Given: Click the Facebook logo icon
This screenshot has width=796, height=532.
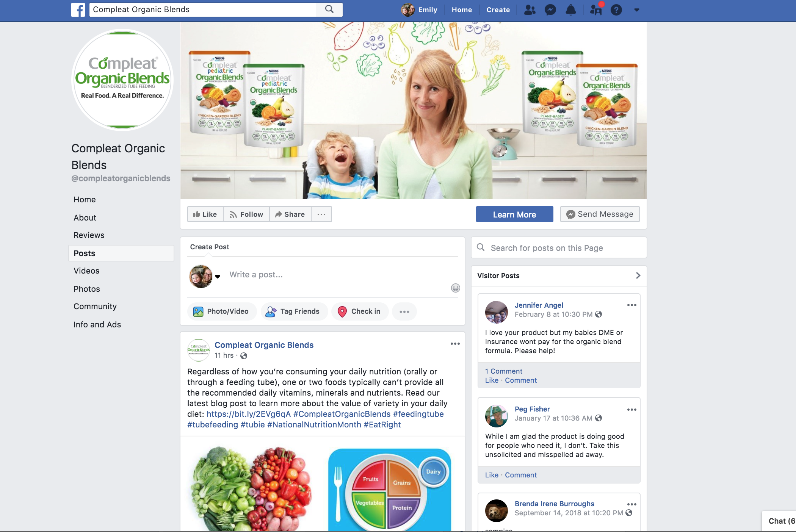Looking at the screenshot, I should pos(78,10).
